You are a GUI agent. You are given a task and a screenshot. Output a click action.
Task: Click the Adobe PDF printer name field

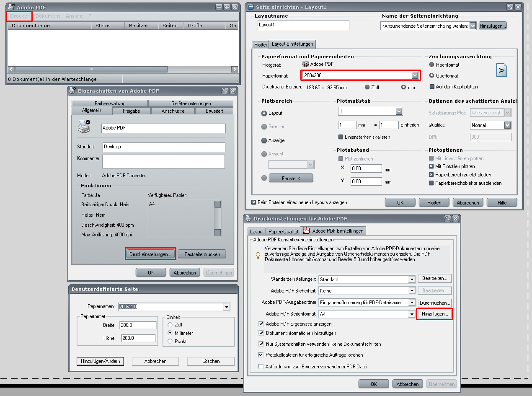[x=163, y=128]
